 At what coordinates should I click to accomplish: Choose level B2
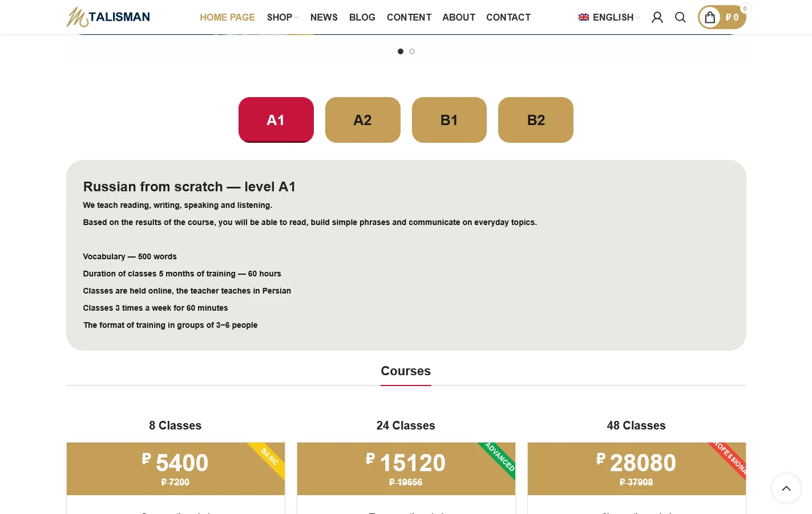[535, 120]
